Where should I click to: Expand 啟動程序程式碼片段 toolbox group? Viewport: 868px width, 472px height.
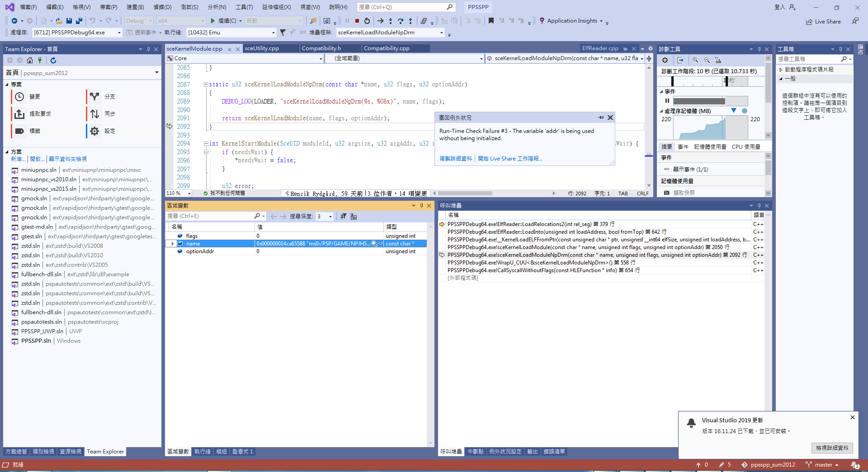[781, 70]
